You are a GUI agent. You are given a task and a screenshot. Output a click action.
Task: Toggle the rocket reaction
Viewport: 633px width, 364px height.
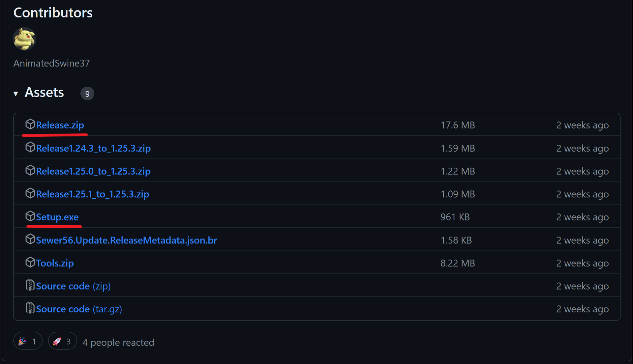(62, 341)
